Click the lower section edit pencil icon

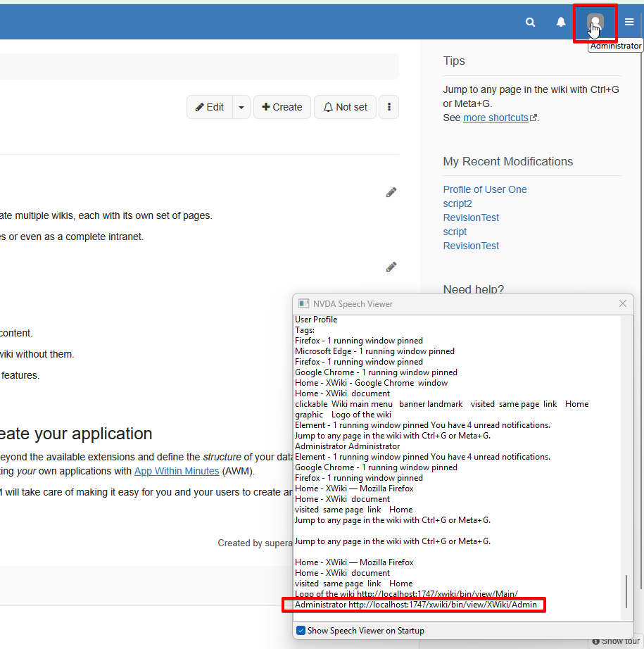pyautogui.click(x=391, y=267)
